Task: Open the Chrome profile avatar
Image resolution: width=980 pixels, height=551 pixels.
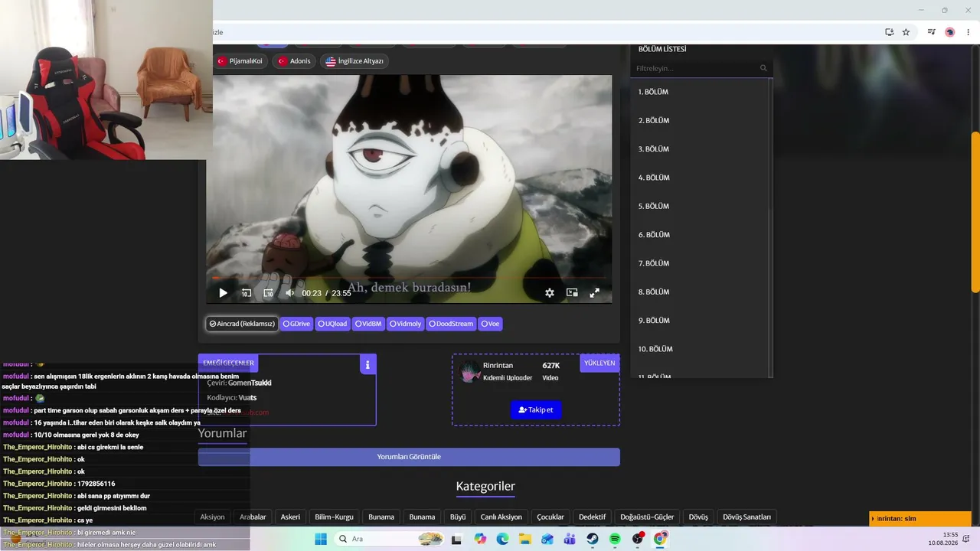Action: (950, 32)
